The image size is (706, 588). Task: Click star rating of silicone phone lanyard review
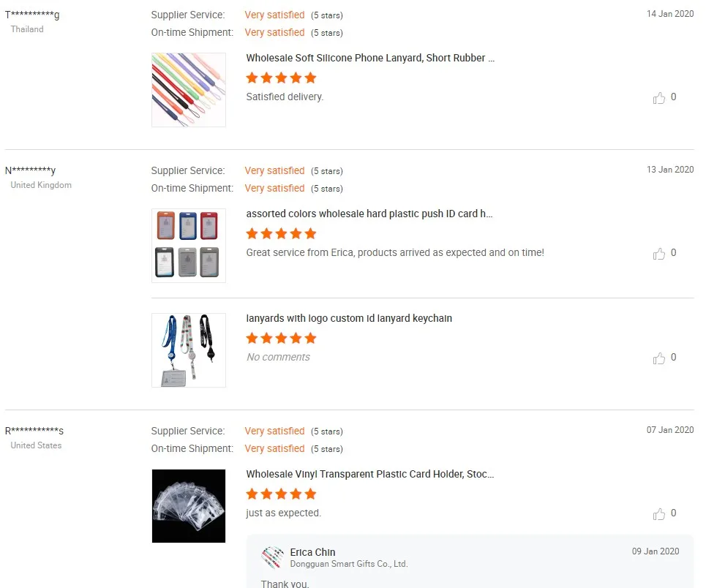[x=281, y=78]
